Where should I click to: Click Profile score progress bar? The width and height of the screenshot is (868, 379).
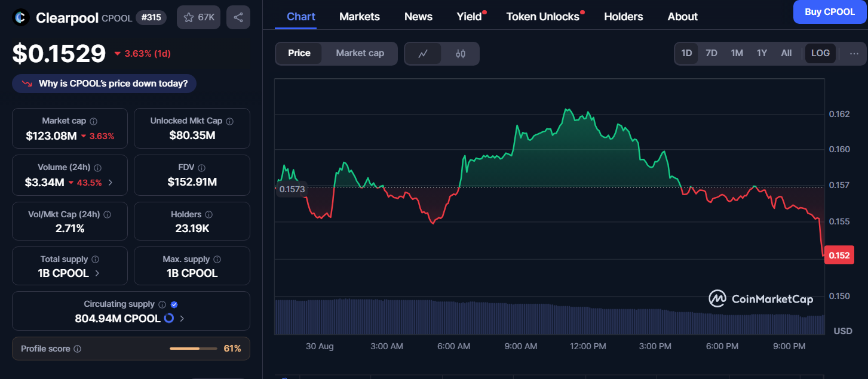[x=193, y=349]
